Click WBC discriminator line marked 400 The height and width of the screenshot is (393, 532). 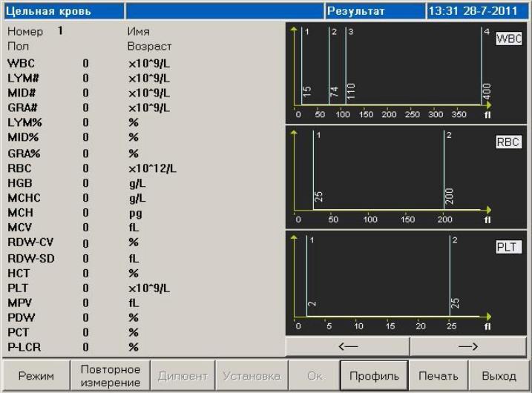(482, 66)
